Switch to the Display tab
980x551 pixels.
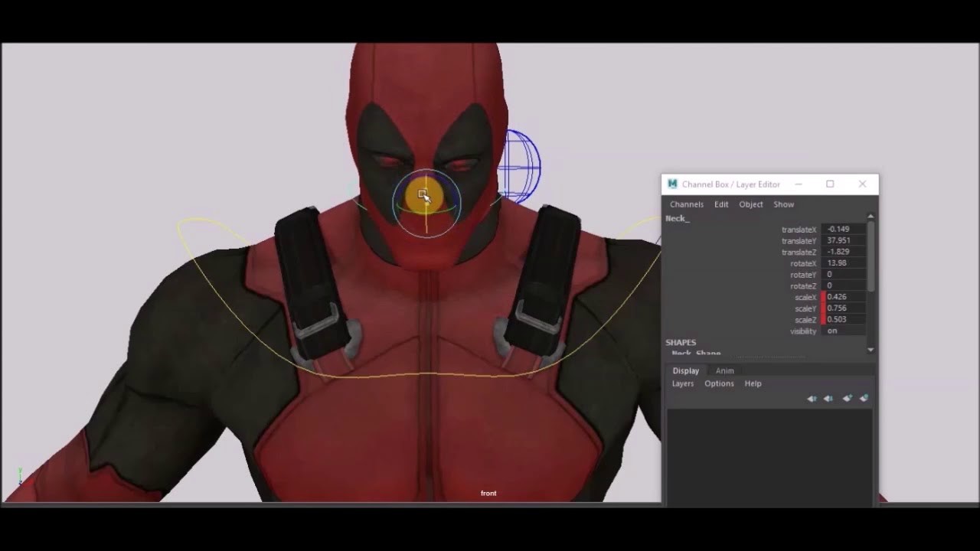pyautogui.click(x=685, y=370)
